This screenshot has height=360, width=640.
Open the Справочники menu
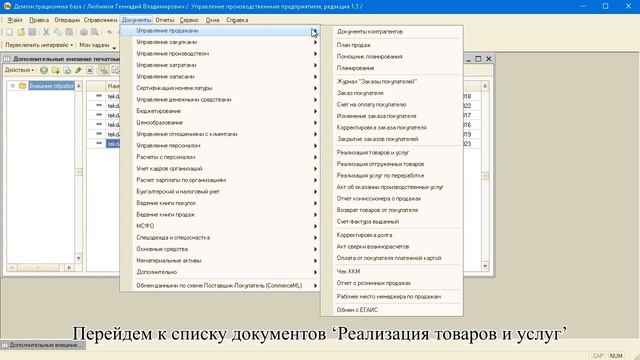pyautogui.click(x=100, y=20)
